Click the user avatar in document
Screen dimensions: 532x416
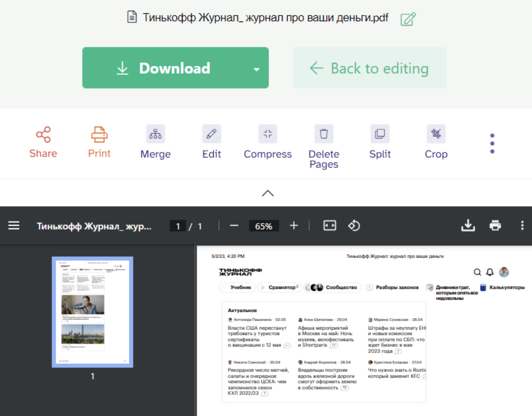[504, 272]
